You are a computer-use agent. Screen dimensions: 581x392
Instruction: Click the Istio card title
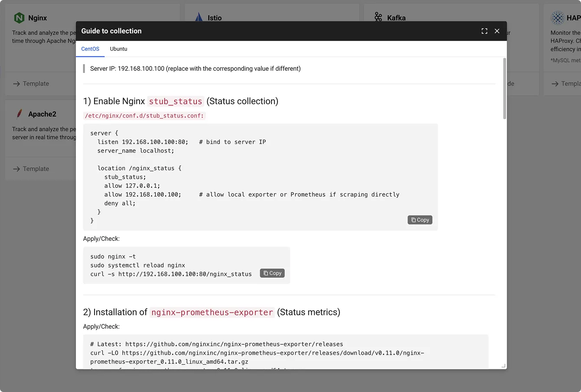coord(215,18)
